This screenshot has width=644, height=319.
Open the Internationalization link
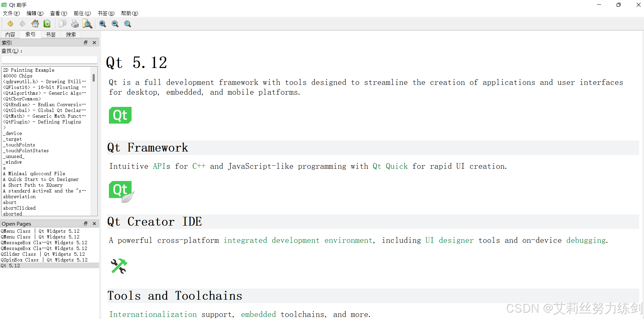click(153, 314)
